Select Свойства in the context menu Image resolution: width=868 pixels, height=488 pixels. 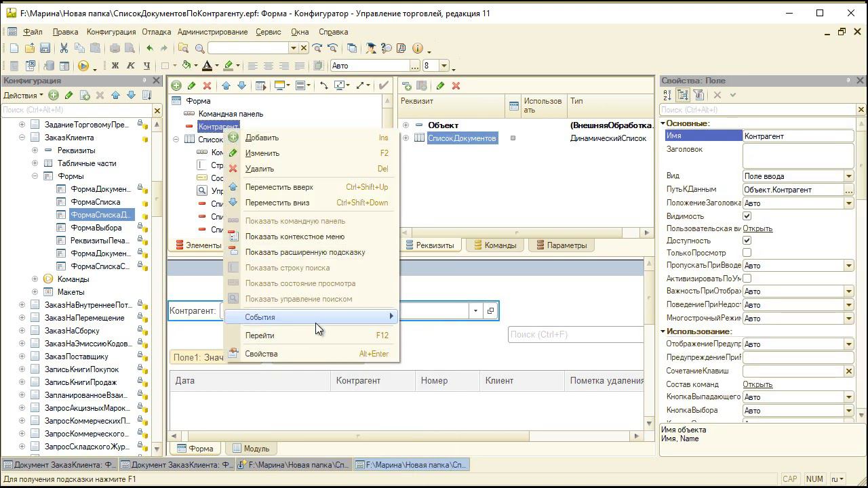coord(261,354)
